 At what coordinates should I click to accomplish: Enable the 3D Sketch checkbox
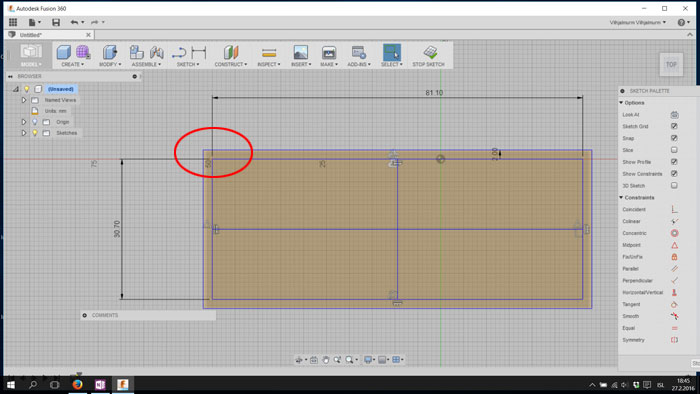(674, 186)
